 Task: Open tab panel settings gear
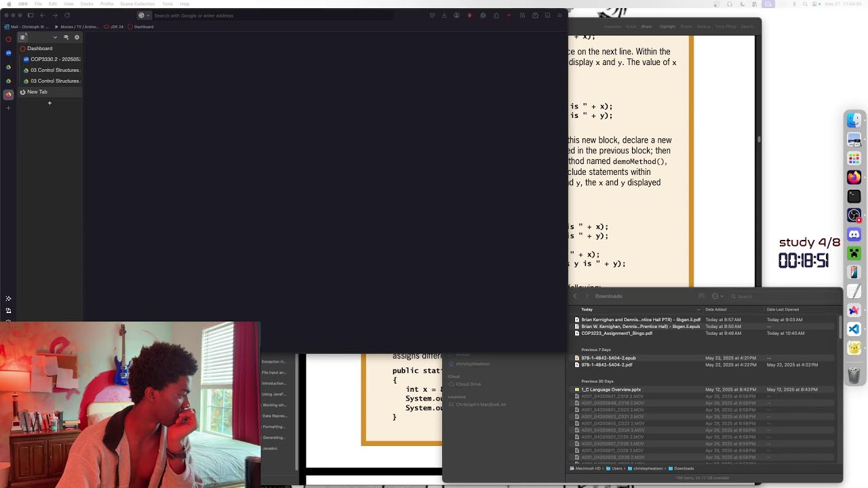[77, 37]
